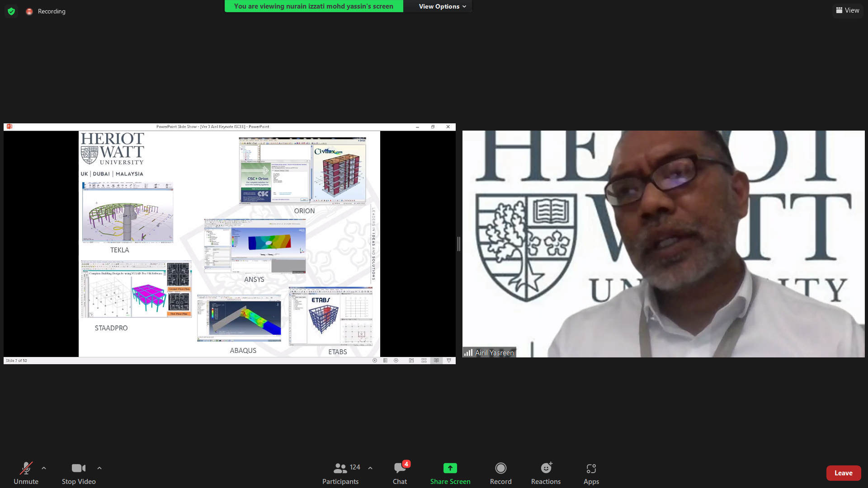Click the ETABS caption text
Viewport: 868px width, 488px height.
338,352
